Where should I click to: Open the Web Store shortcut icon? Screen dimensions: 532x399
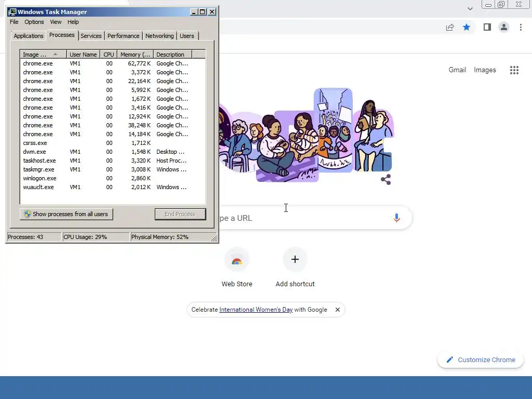(x=237, y=260)
